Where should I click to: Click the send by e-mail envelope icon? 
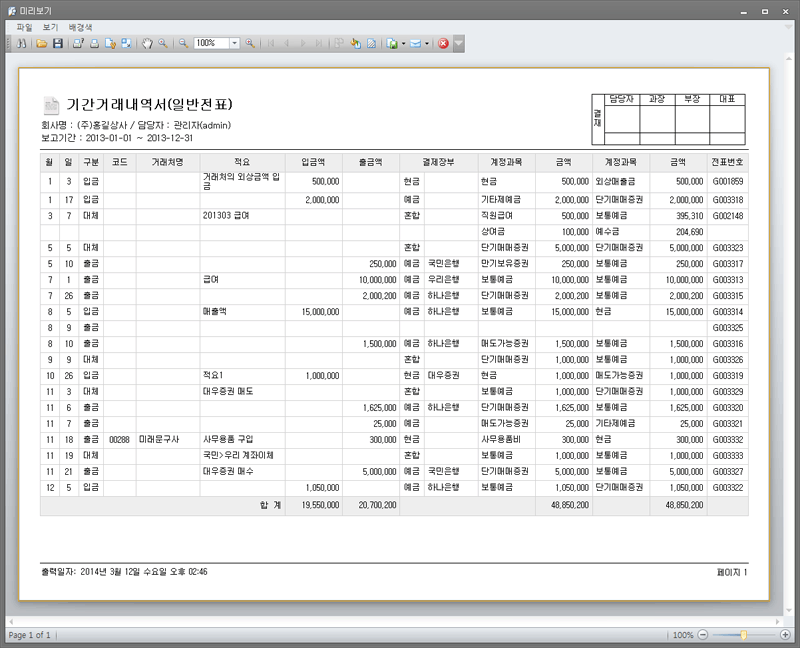point(415,43)
